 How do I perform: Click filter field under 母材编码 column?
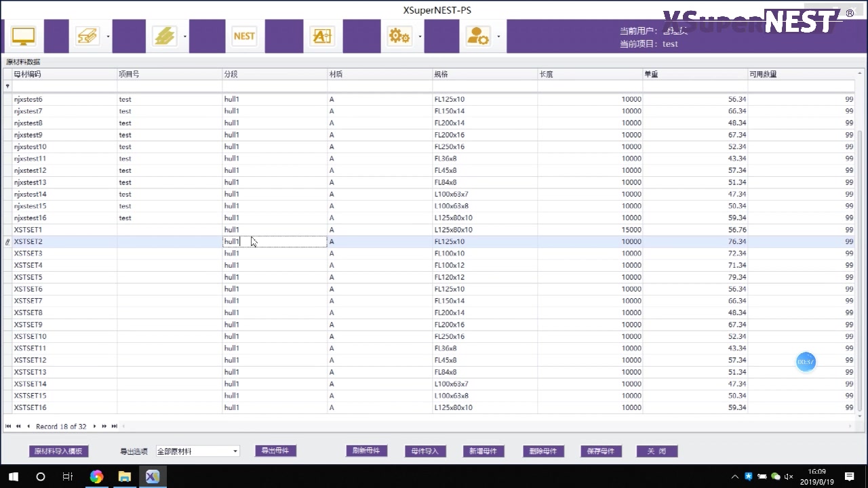[x=64, y=86]
